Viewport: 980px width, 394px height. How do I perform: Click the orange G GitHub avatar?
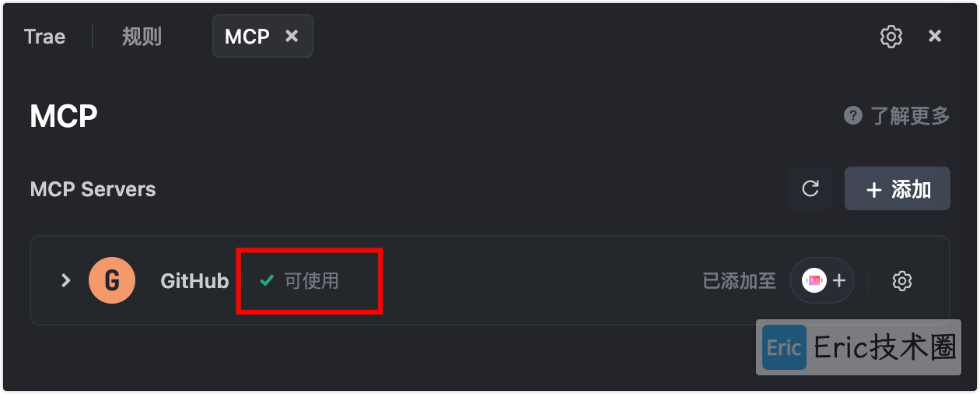[x=112, y=280]
